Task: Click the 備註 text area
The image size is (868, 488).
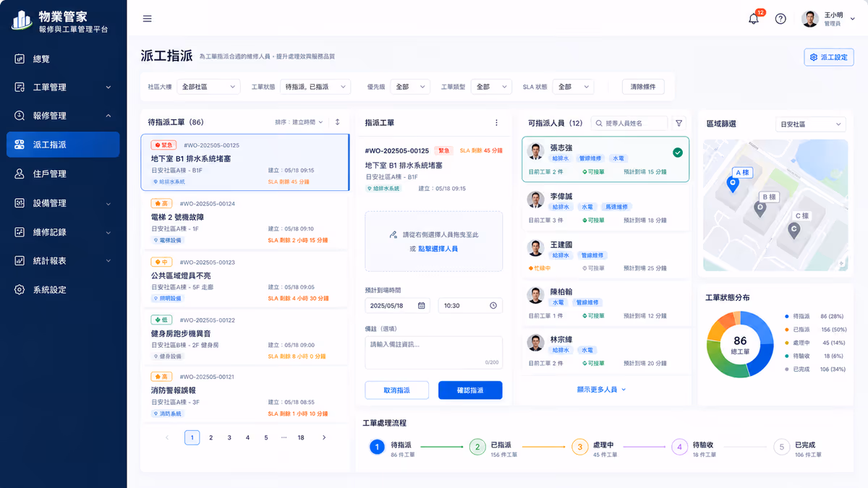Action: coord(433,352)
